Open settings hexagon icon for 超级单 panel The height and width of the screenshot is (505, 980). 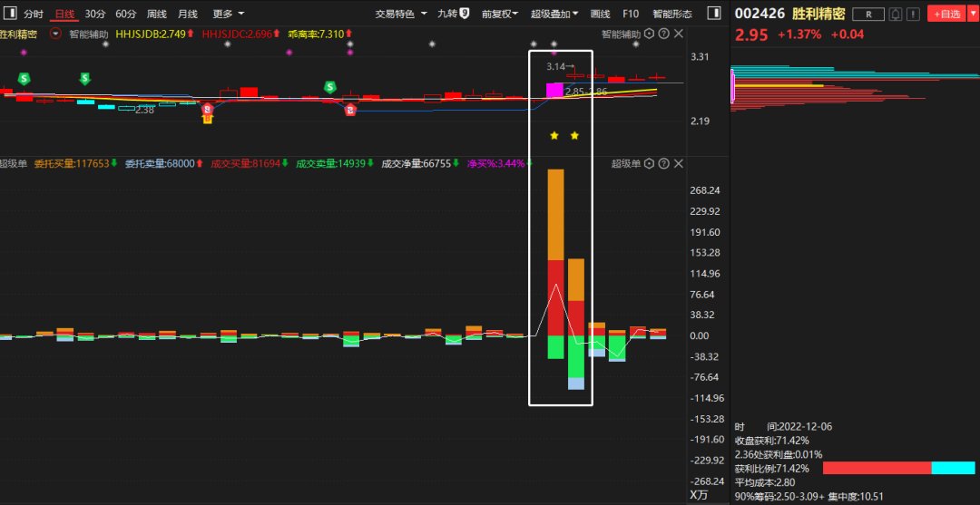(x=649, y=163)
